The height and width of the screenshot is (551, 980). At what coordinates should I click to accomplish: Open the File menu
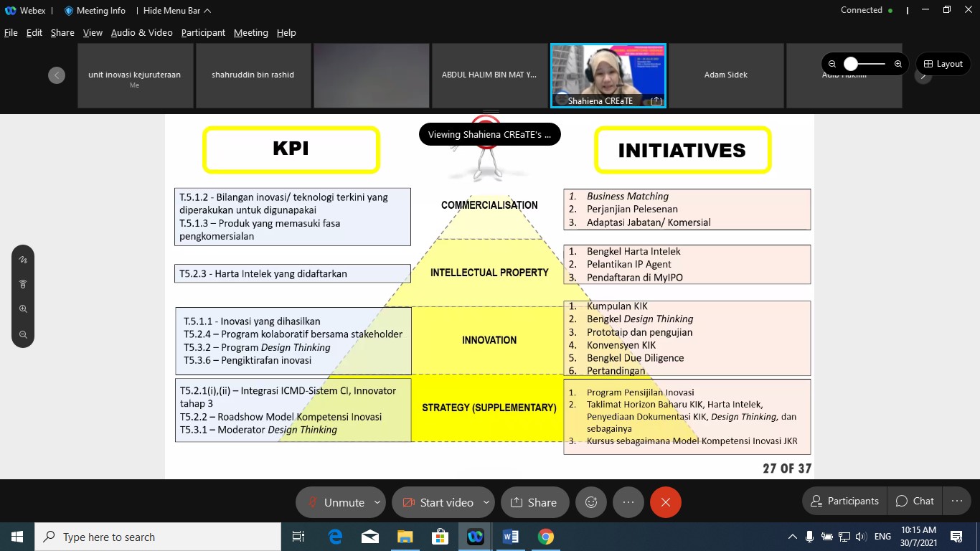coord(11,32)
